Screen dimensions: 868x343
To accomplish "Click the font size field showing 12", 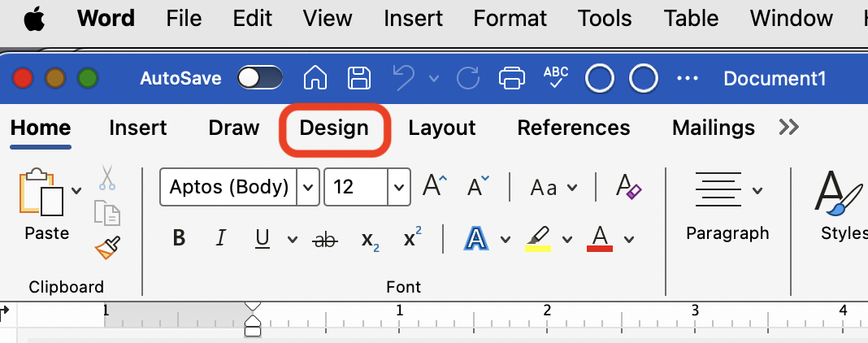I will click(356, 187).
